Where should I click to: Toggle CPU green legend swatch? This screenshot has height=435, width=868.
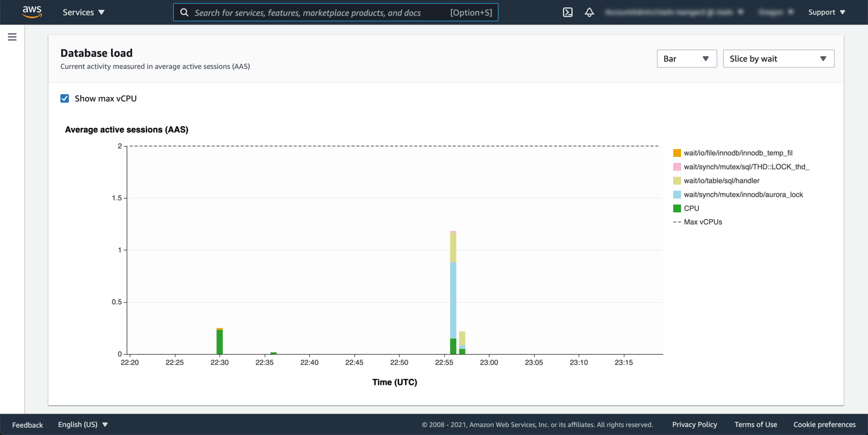coord(677,208)
